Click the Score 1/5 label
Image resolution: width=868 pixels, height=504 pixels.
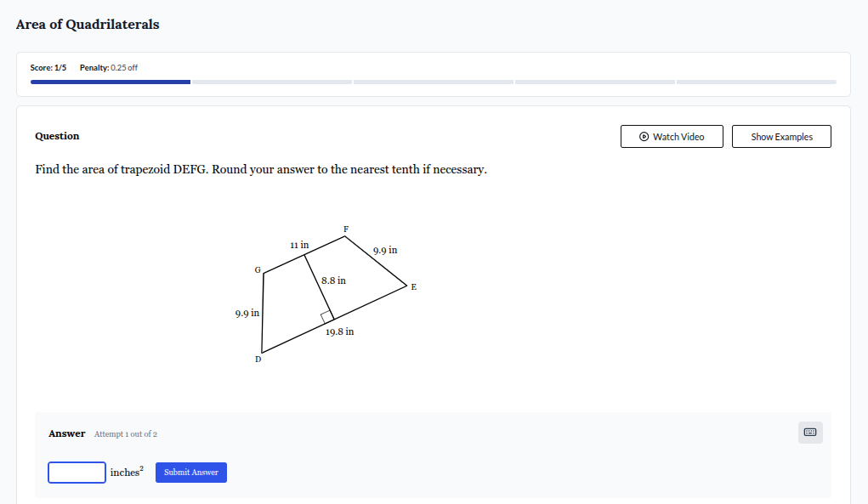click(48, 67)
